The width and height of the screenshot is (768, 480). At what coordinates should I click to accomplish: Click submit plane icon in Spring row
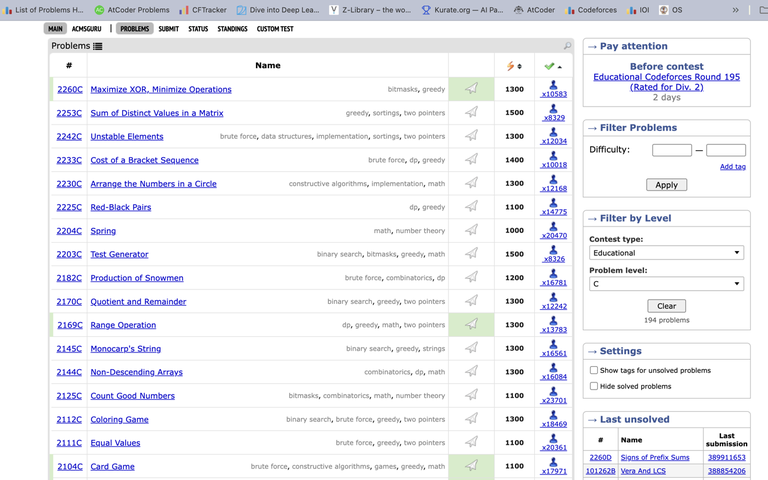coord(471,230)
